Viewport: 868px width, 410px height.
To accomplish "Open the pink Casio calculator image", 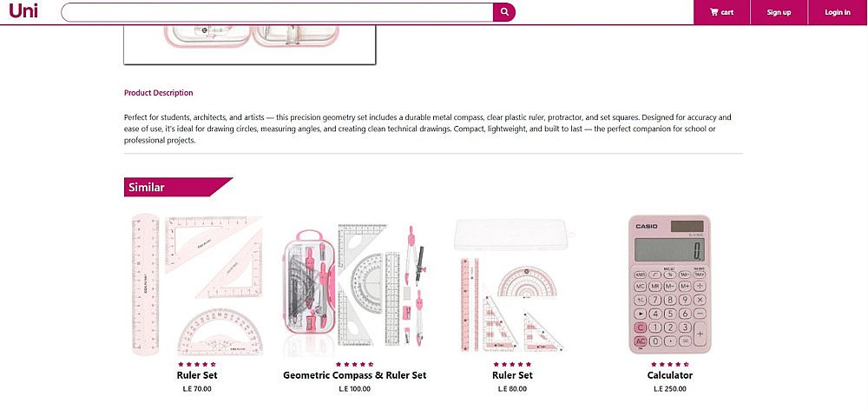I will point(670,284).
